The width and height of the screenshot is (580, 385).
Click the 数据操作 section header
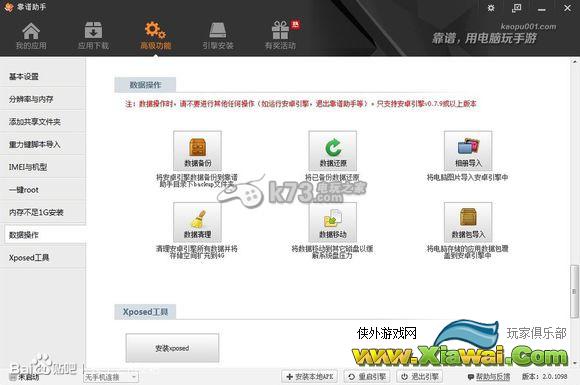click(x=145, y=85)
